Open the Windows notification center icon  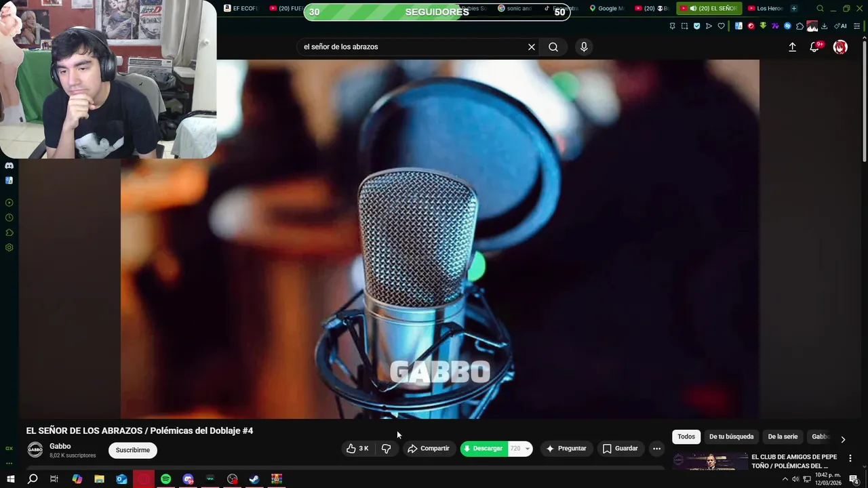pyautogui.click(x=854, y=479)
